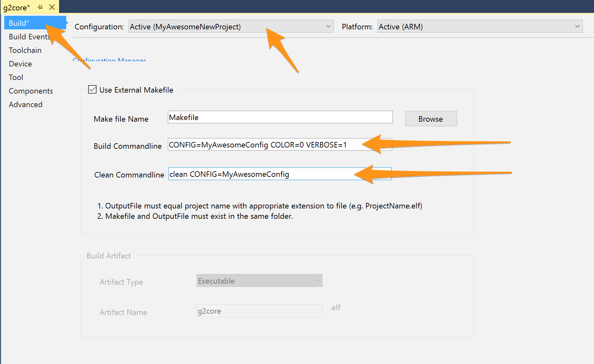594x364 pixels.
Task: Click Browse to choose a makefile
Action: [x=431, y=119]
